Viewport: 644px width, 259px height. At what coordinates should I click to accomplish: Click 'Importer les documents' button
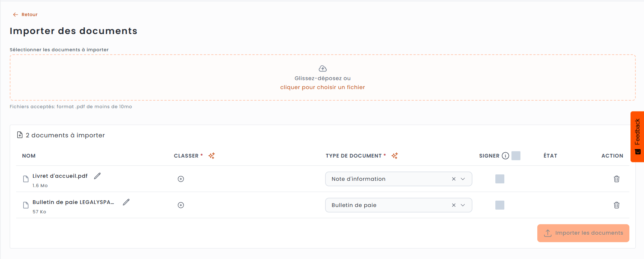[583, 233]
